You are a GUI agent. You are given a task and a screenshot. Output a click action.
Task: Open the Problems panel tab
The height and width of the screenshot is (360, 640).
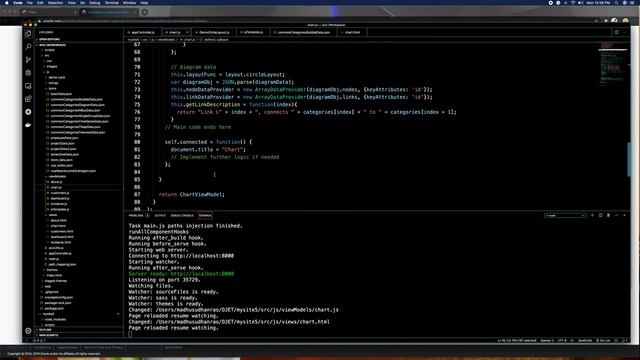point(136,215)
